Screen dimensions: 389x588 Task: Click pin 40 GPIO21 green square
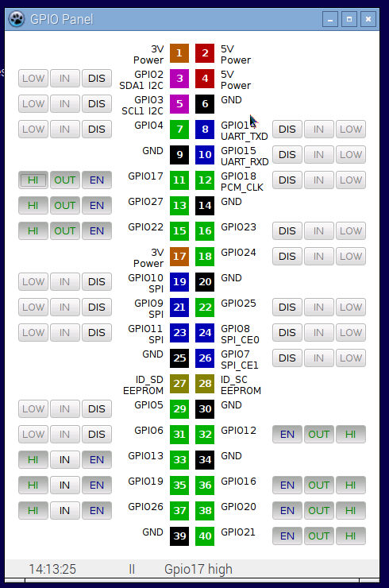(x=205, y=536)
